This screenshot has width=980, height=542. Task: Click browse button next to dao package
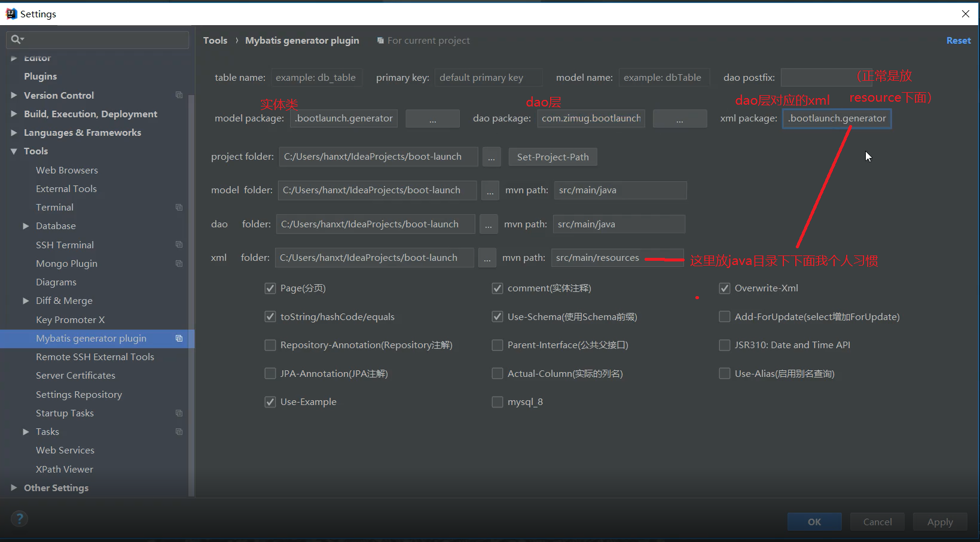[x=680, y=118]
